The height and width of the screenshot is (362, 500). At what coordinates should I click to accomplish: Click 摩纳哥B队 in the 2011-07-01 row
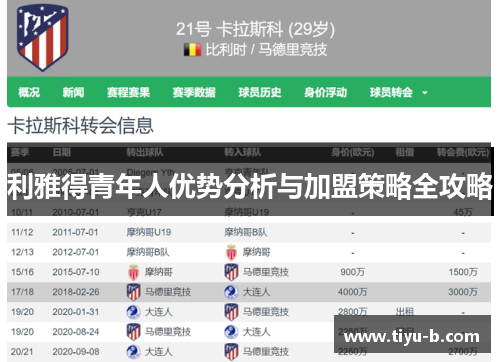click(246, 232)
